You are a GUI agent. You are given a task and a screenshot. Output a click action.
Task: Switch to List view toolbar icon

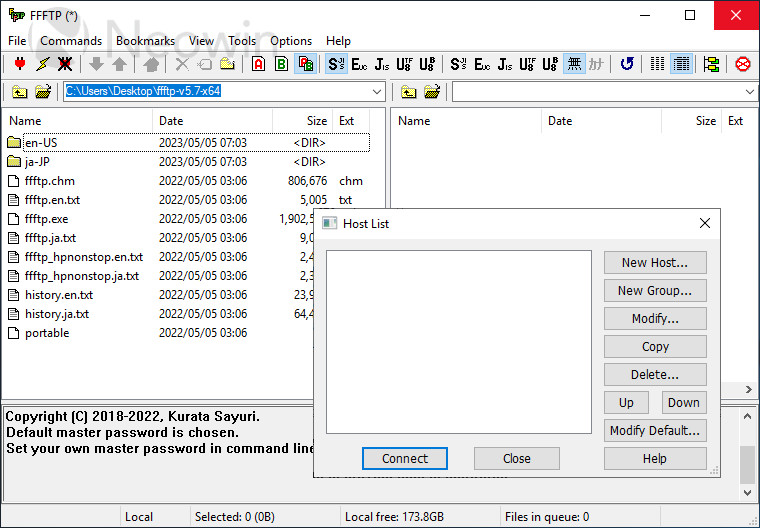point(657,64)
